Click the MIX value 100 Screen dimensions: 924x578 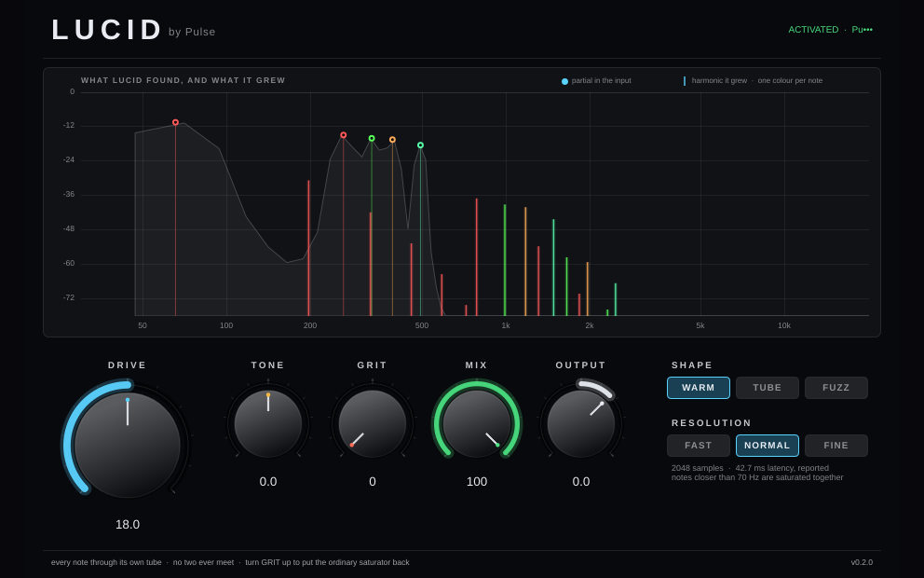pyautogui.click(x=477, y=481)
